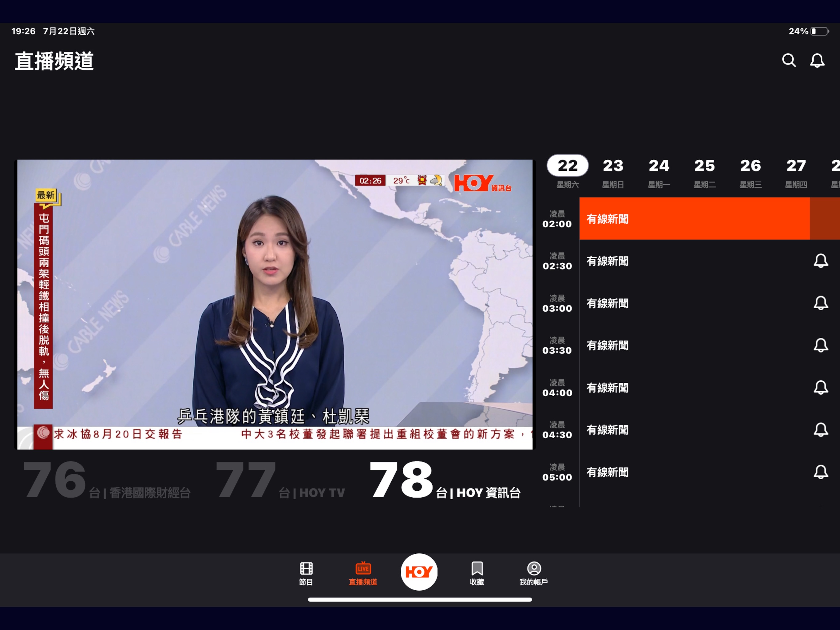Open the 02:00 有線新聞 current program
Screen dimensions: 840x630
(709, 218)
